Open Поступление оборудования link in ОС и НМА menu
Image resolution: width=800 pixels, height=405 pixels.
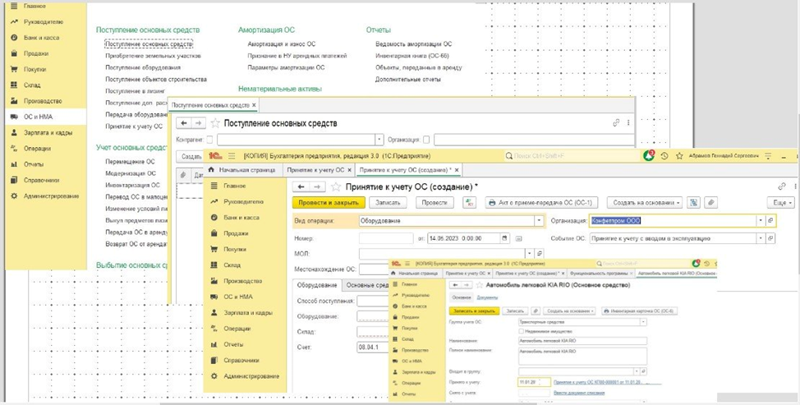[143, 67]
